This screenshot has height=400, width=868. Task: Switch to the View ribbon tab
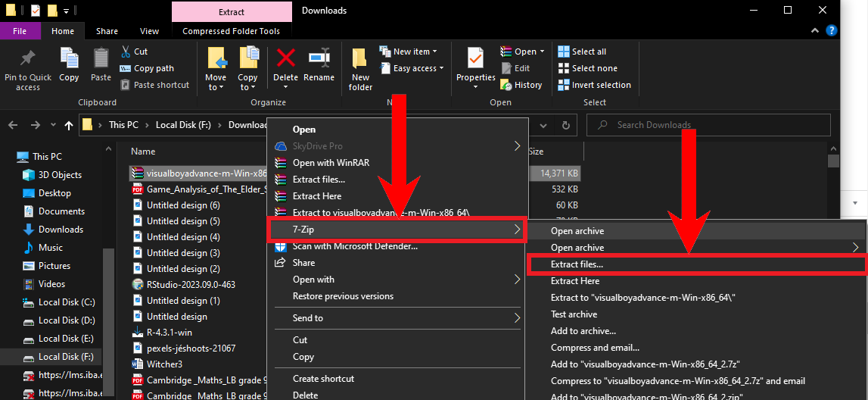(x=150, y=31)
